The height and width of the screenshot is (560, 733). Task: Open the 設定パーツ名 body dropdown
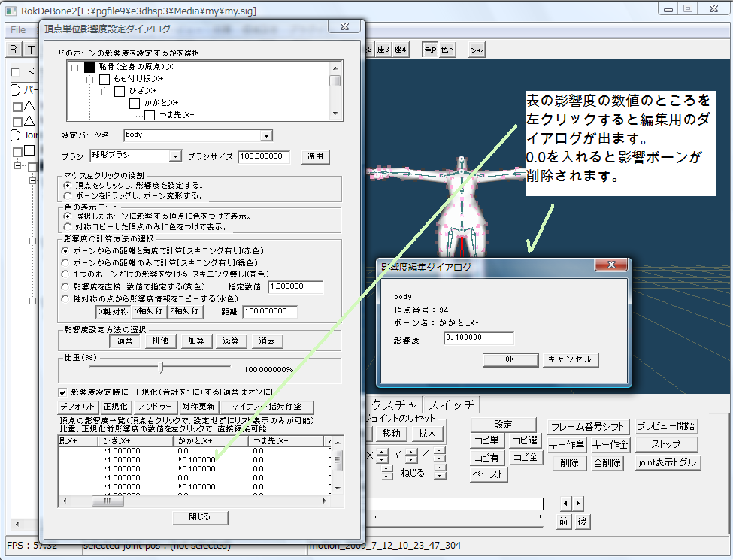[x=266, y=135]
